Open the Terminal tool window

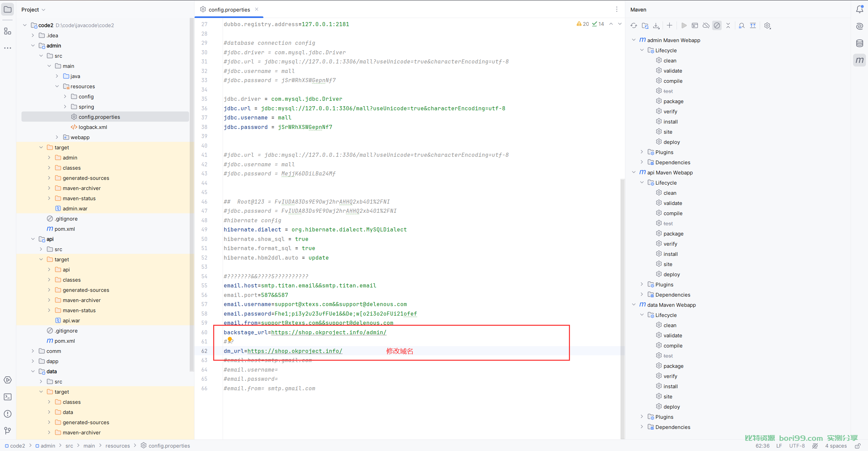[x=7, y=397]
